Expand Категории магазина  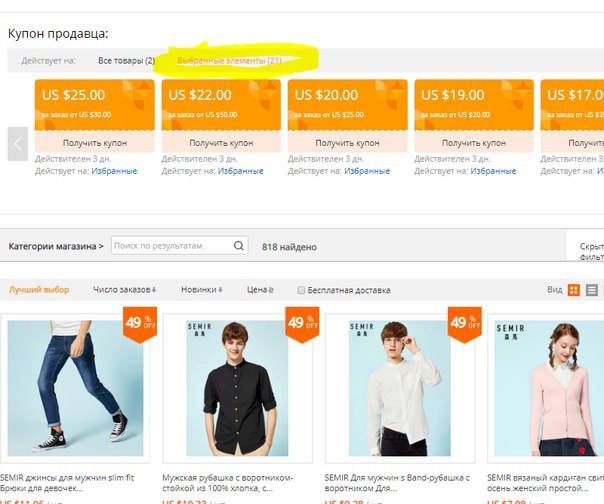pyautogui.click(x=56, y=246)
